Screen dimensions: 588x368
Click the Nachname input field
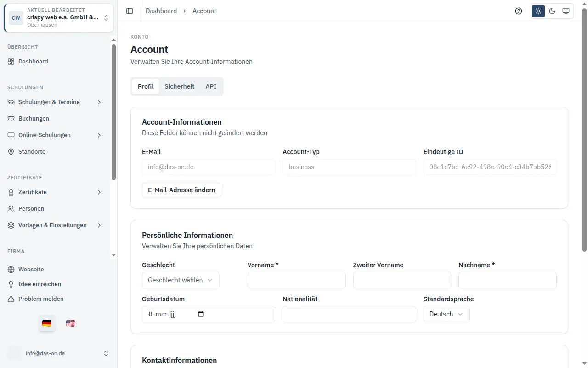(508, 280)
